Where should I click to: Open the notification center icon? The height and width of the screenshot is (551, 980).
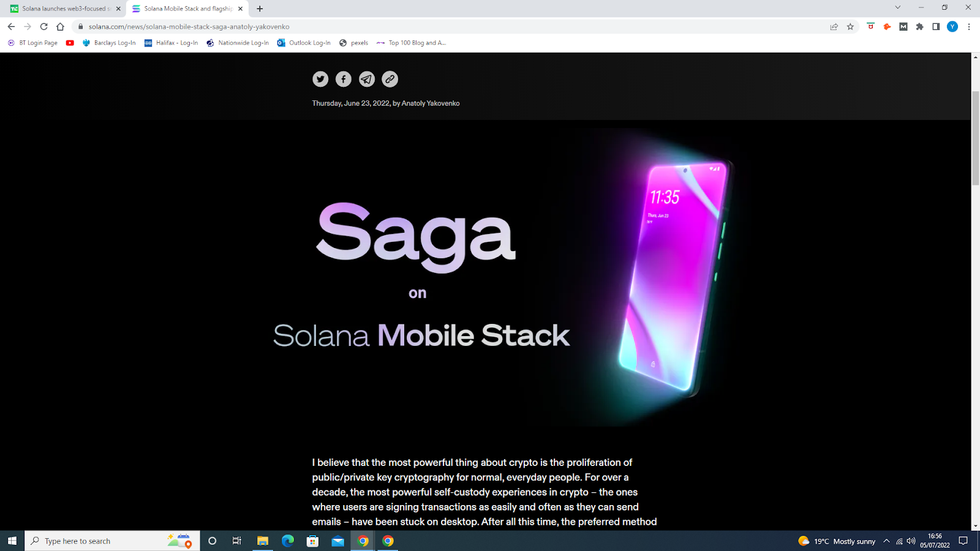pos(963,541)
